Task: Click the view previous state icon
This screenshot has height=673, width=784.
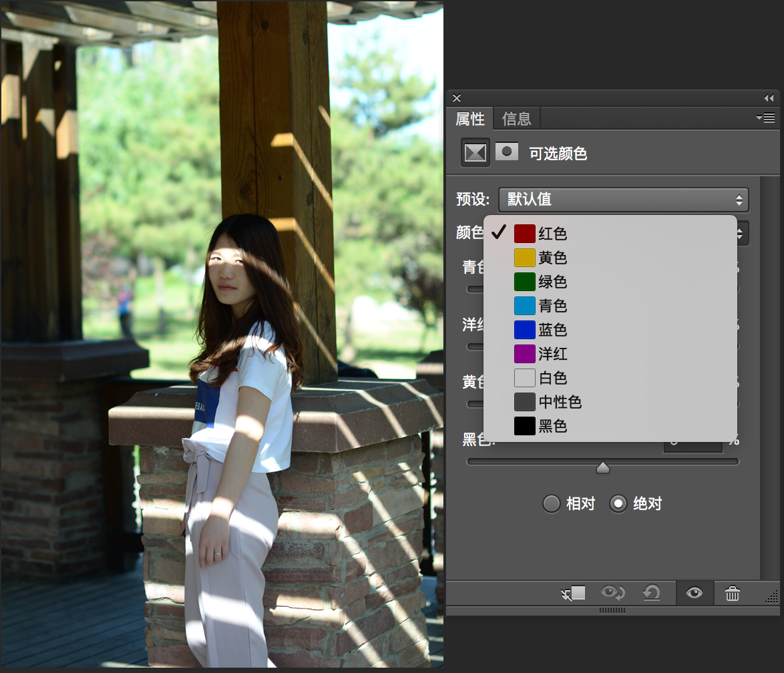Action: pos(612,594)
